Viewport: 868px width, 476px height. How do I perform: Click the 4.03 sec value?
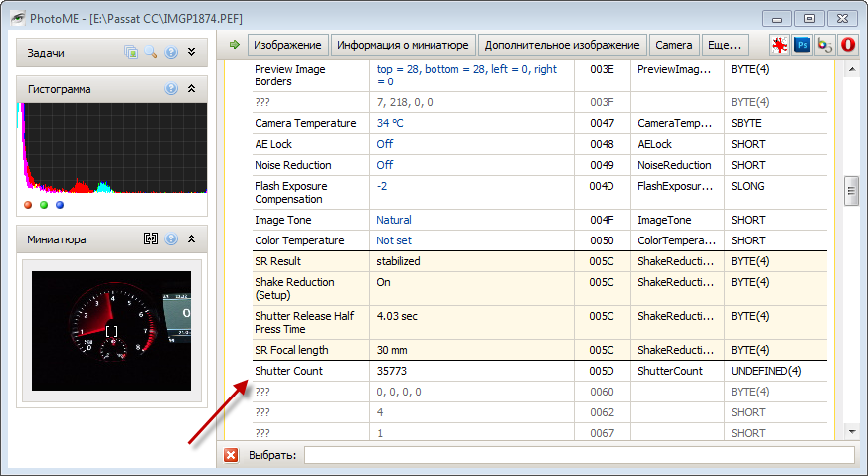[x=397, y=316]
